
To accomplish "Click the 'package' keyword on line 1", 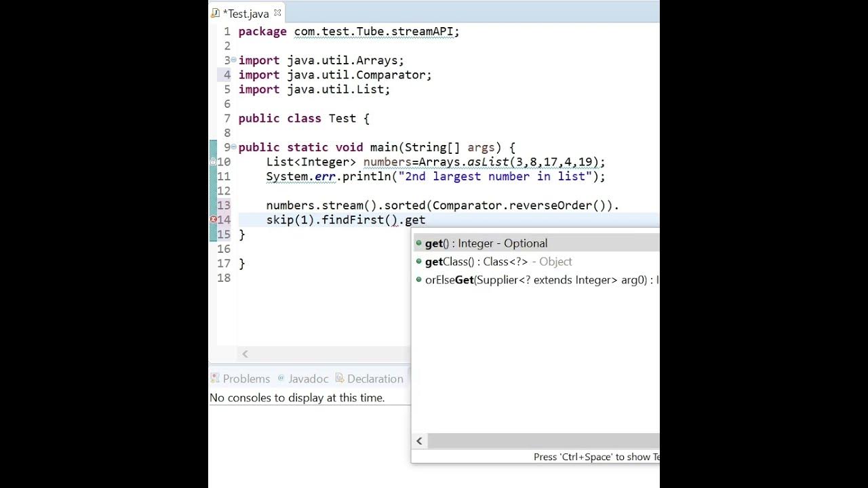I will pyautogui.click(x=262, y=32).
